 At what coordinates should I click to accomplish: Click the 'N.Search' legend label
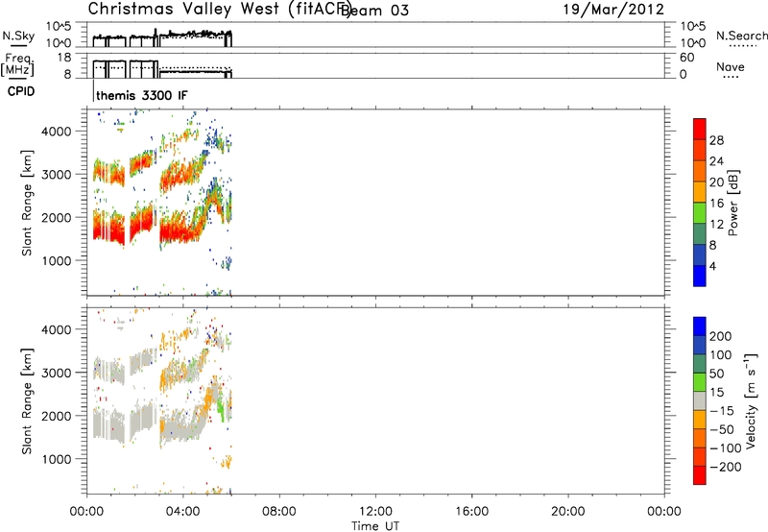[x=741, y=36]
